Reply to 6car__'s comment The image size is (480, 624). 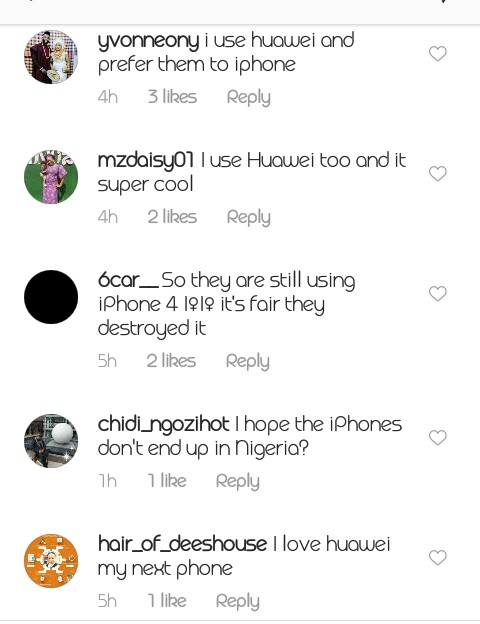pyautogui.click(x=248, y=362)
